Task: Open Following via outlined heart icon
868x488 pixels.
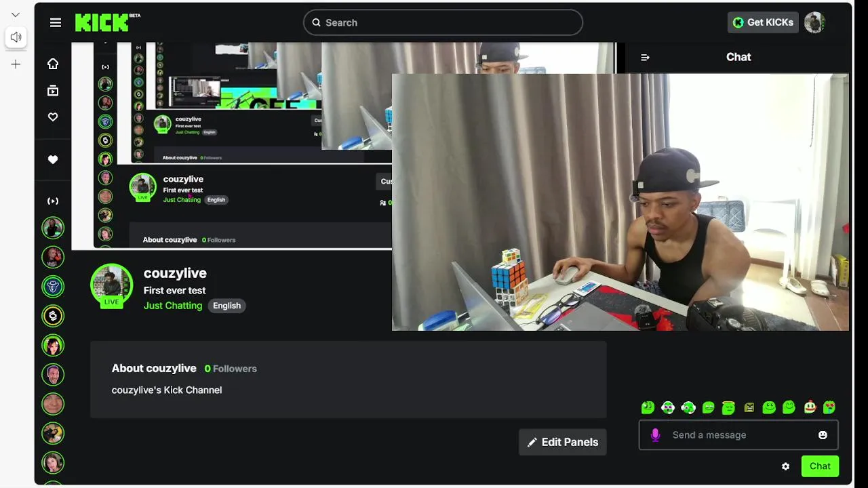Action: click(x=53, y=117)
